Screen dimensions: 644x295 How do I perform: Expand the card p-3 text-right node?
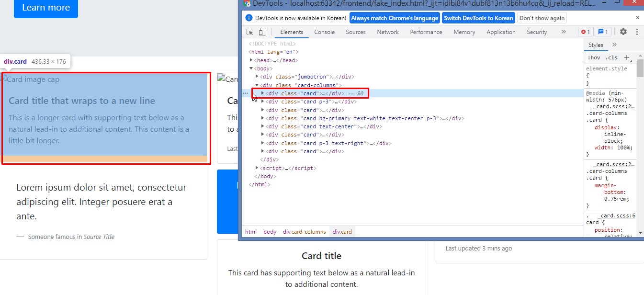(x=263, y=143)
